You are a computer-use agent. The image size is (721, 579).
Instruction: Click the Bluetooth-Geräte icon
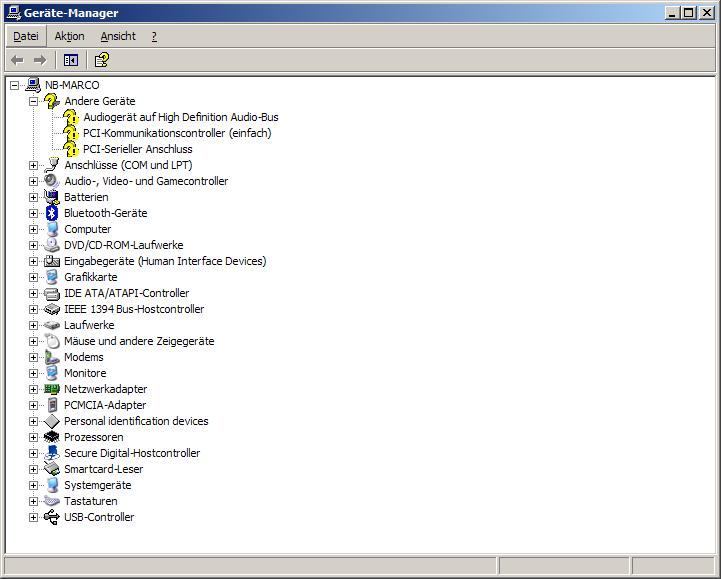click(52, 213)
